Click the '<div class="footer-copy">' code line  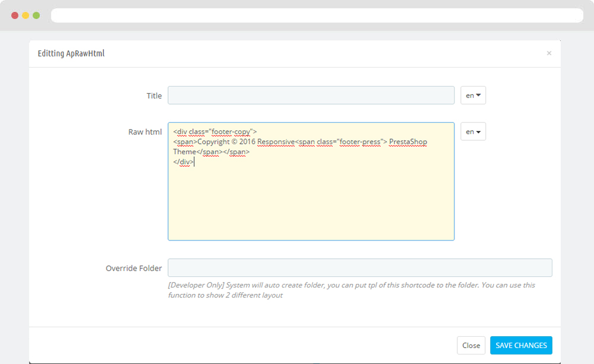pyautogui.click(x=215, y=132)
